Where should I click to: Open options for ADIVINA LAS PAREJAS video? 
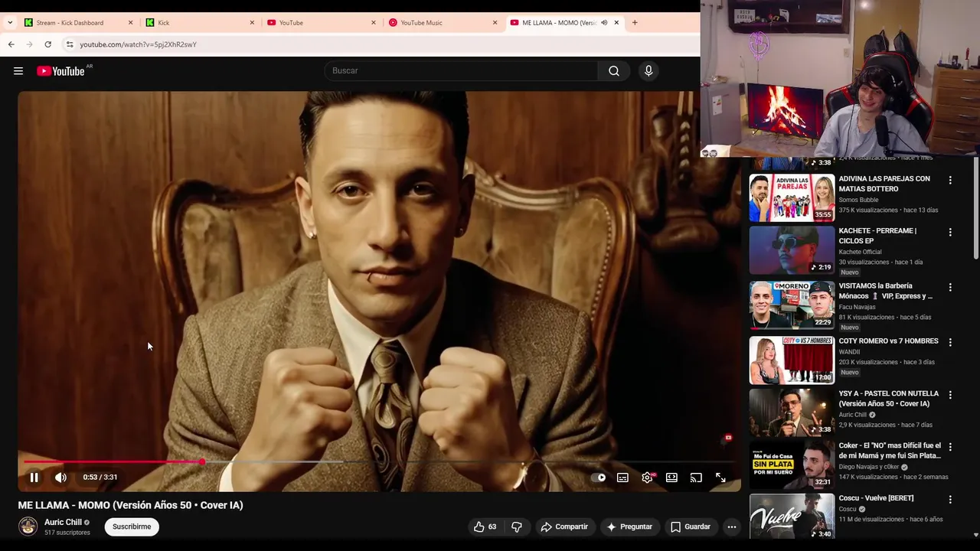point(950,181)
